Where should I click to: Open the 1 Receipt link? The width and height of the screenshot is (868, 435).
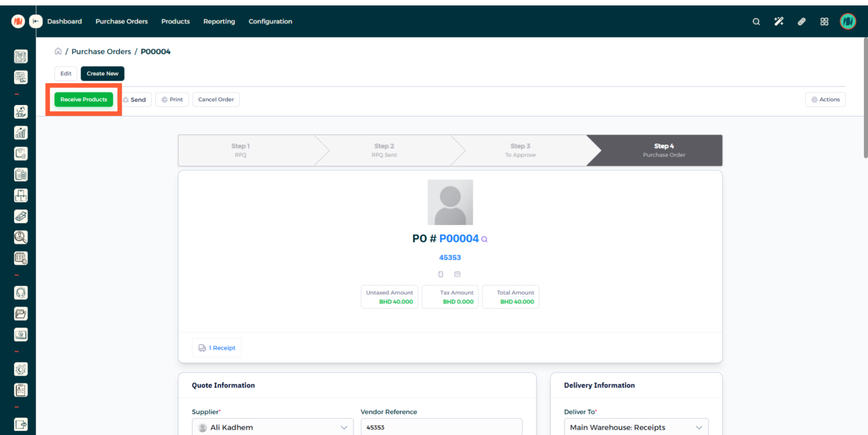(217, 348)
